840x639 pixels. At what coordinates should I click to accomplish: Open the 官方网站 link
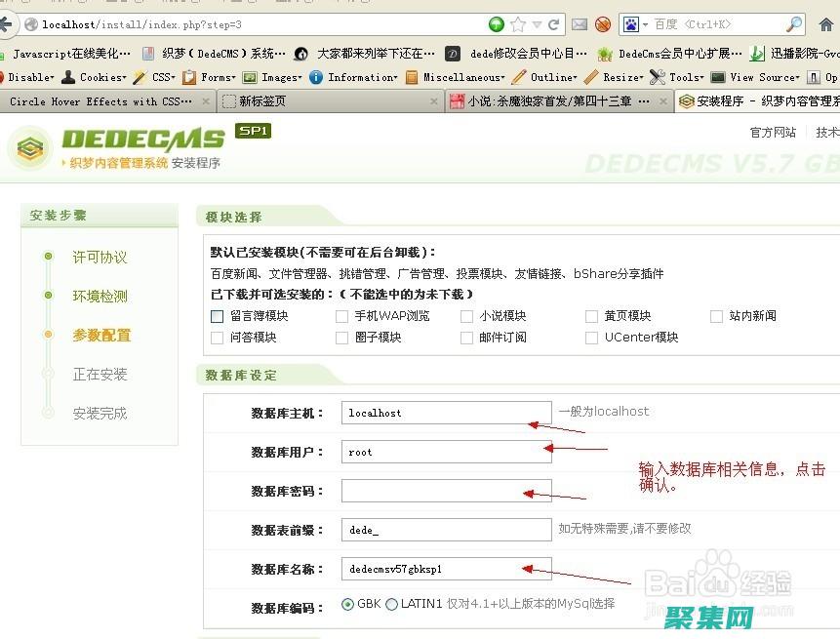[x=773, y=133]
